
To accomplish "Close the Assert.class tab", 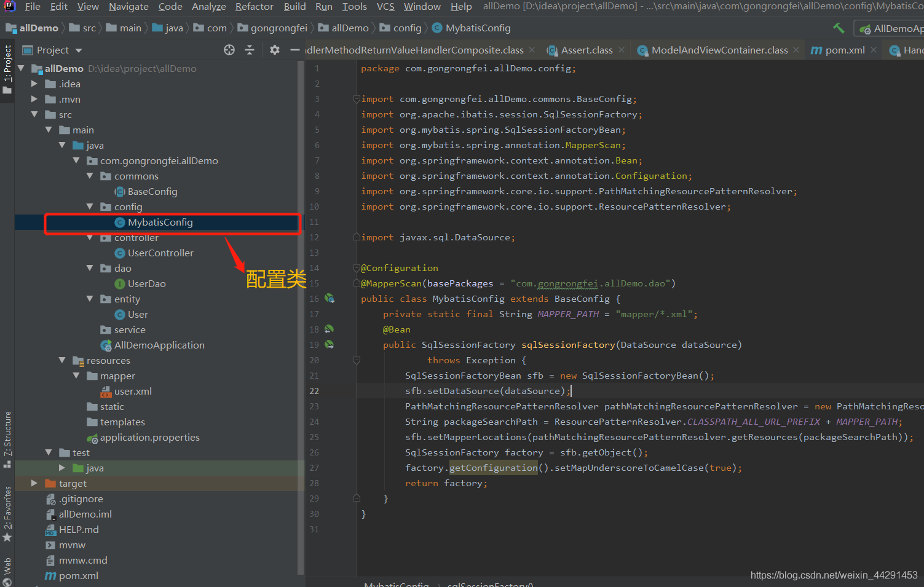I will tap(622, 50).
